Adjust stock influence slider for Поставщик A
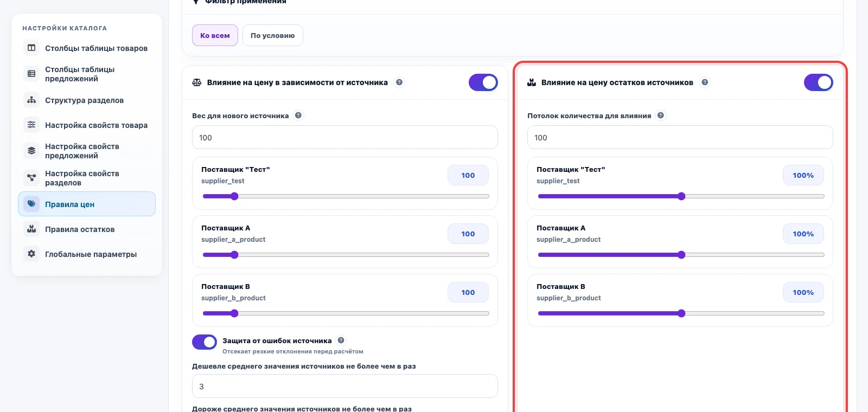Image resolution: width=868 pixels, height=412 pixels. pos(681,255)
